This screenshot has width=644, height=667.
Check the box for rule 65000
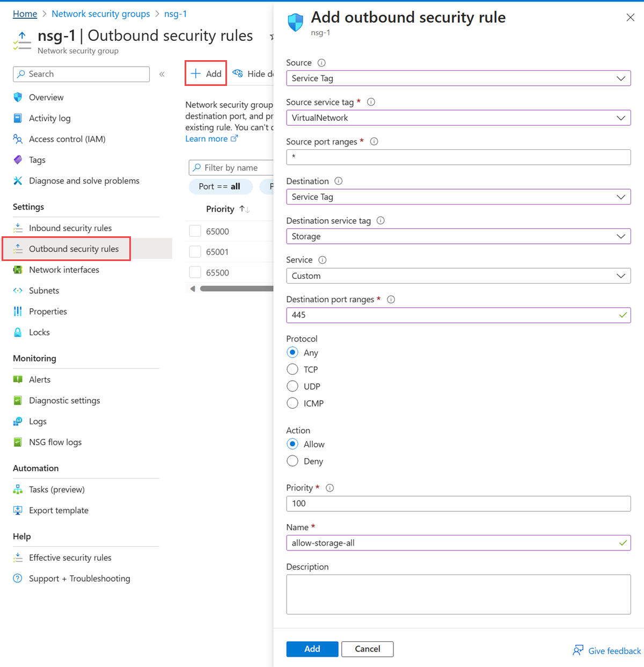pos(195,231)
